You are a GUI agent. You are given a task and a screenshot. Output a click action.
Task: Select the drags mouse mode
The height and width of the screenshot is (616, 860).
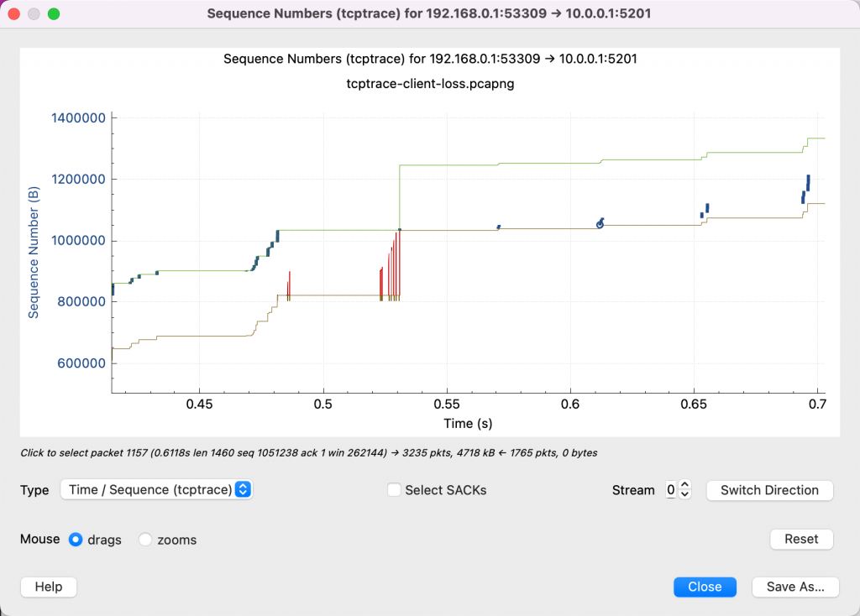click(76, 540)
